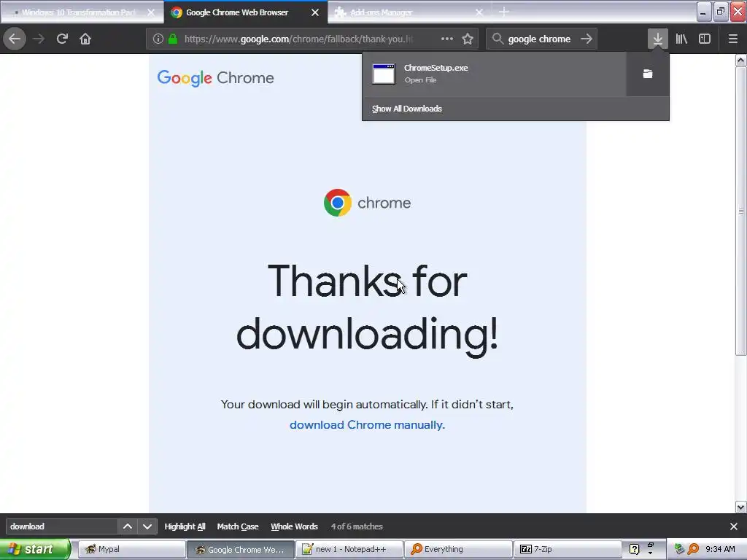747x560 pixels.
Task: Toggle the downloads panel button
Action: tap(658, 39)
